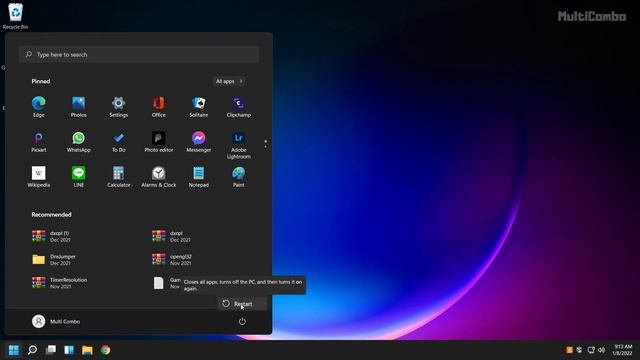Click the Type here to search box

(139, 54)
